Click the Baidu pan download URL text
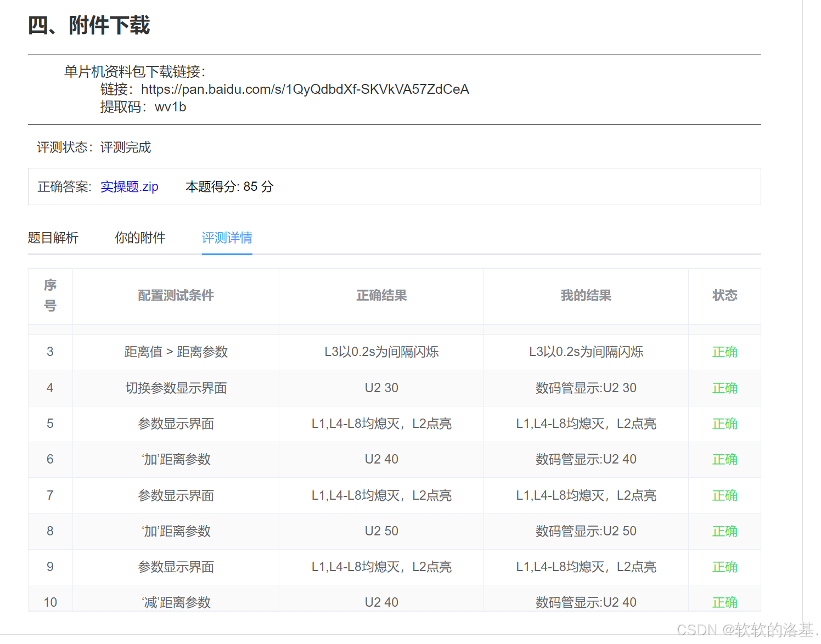 tap(305, 89)
